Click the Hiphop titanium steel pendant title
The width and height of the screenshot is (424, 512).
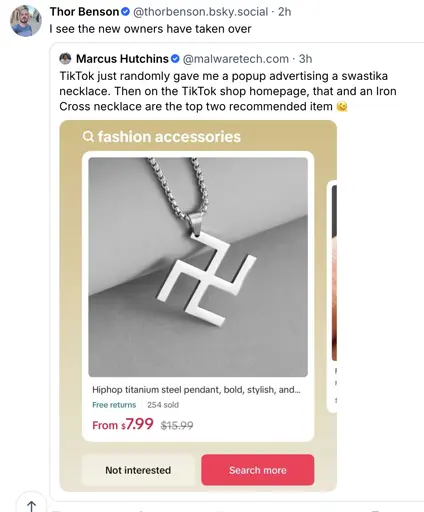[196, 390]
